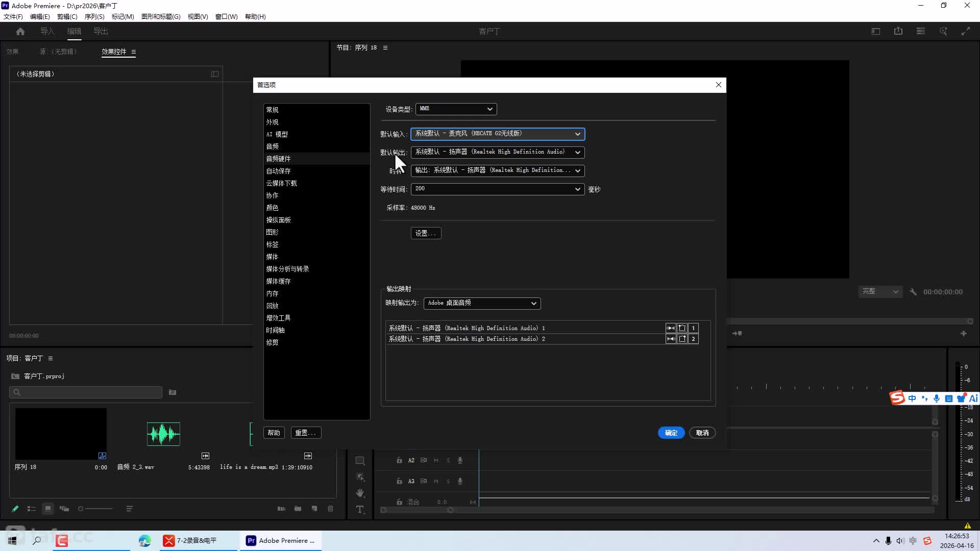Open the 窗口(W) menu

227,17
